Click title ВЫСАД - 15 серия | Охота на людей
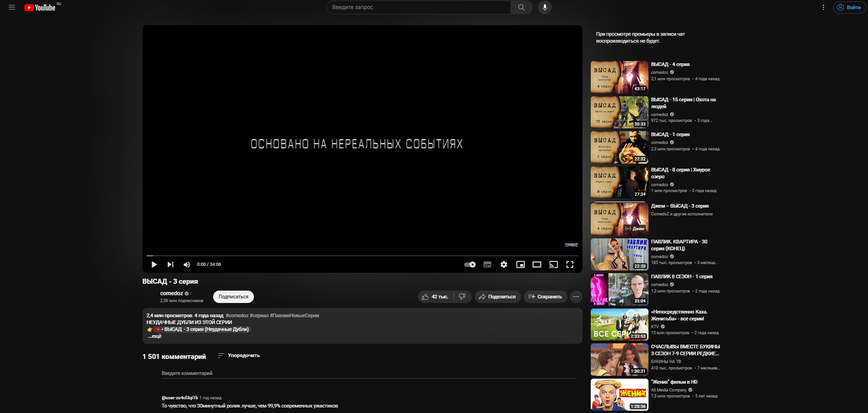The width and height of the screenshot is (868, 413). point(683,103)
